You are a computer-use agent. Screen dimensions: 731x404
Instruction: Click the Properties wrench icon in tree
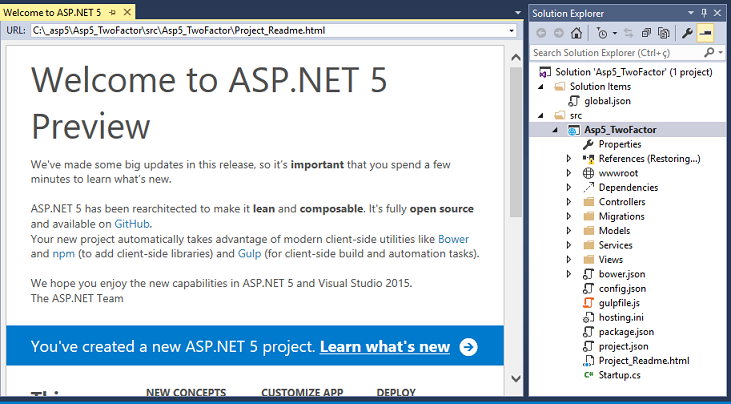point(588,144)
